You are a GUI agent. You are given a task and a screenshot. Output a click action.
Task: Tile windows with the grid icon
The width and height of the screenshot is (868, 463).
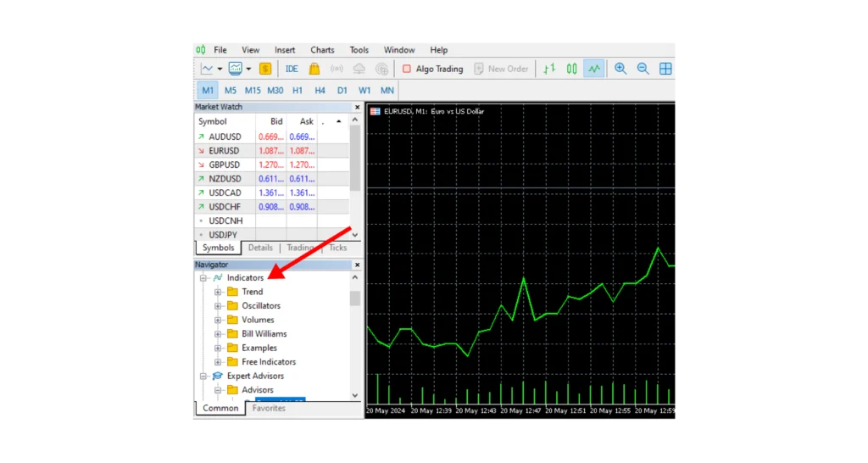coord(666,69)
